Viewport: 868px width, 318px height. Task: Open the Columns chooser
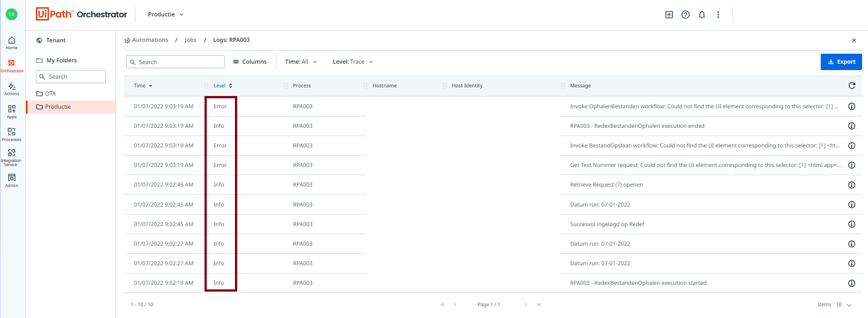pyautogui.click(x=250, y=62)
